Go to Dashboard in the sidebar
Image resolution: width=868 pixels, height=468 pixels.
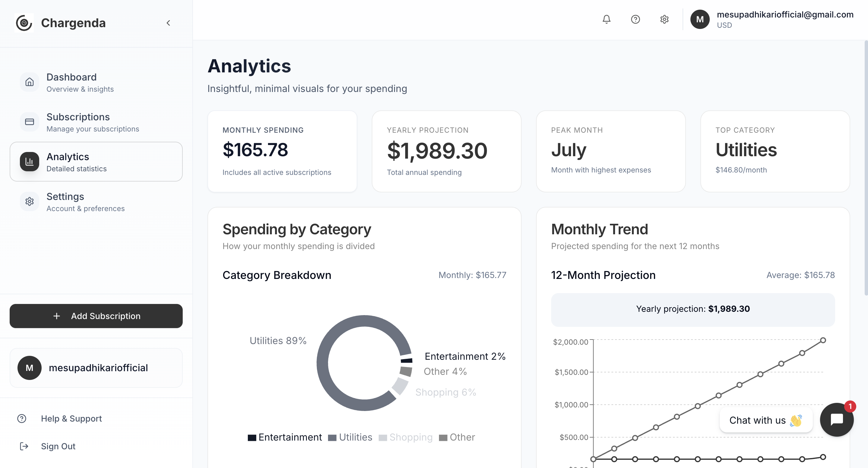click(71, 82)
